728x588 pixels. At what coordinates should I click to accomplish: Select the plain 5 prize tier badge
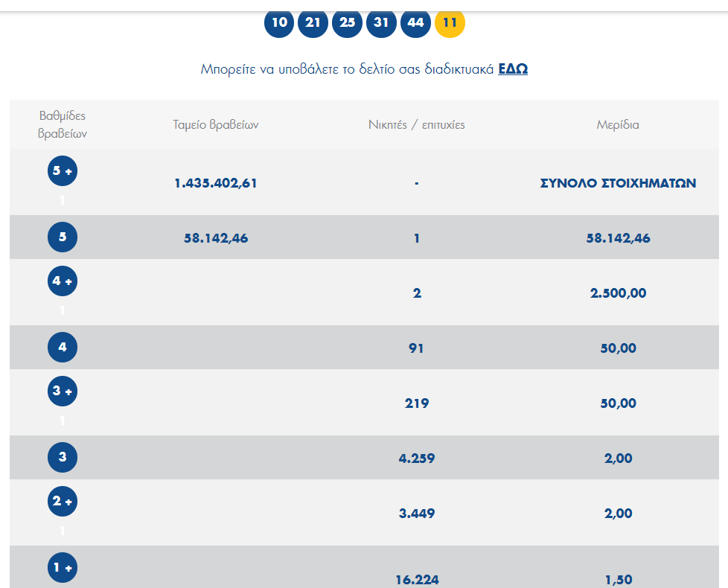63,237
